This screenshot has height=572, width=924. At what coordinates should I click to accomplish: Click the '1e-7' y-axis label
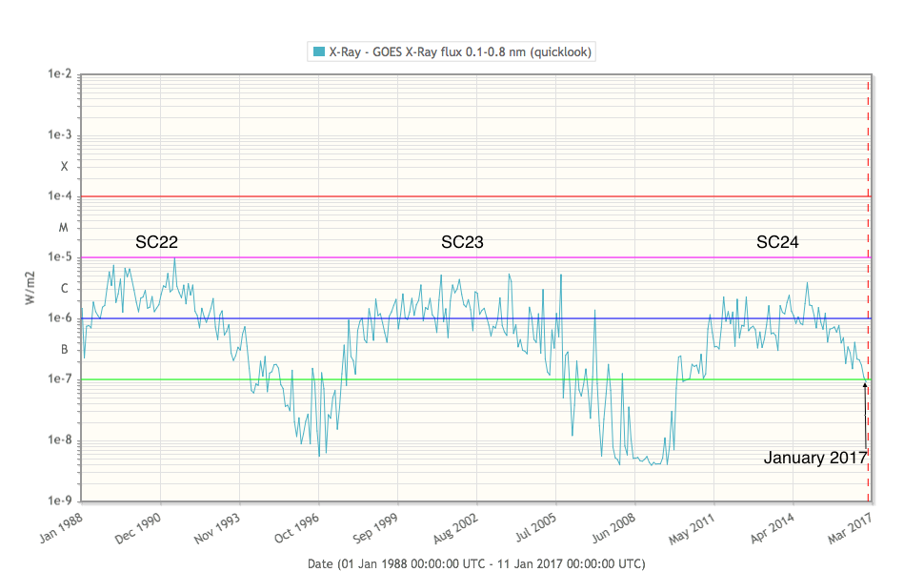click(x=59, y=379)
